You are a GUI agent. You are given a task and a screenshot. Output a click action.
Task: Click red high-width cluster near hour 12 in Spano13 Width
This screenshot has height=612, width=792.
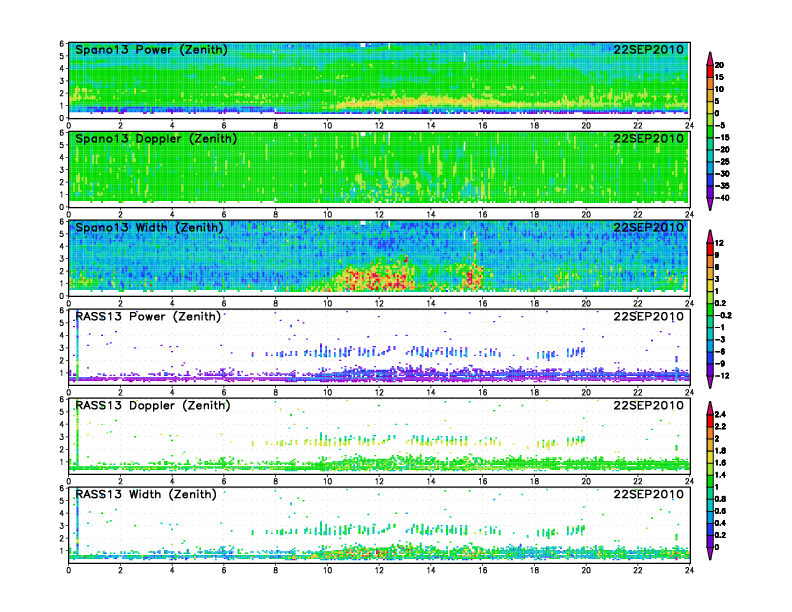376,277
